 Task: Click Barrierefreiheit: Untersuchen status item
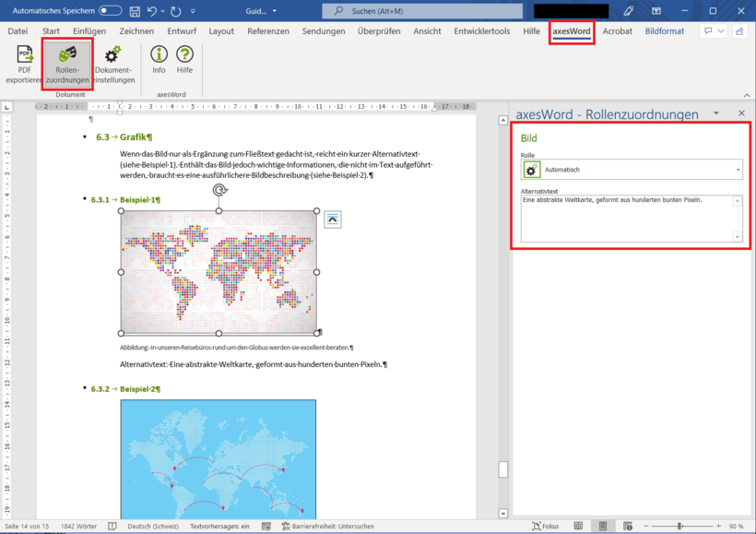pyautogui.click(x=328, y=527)
